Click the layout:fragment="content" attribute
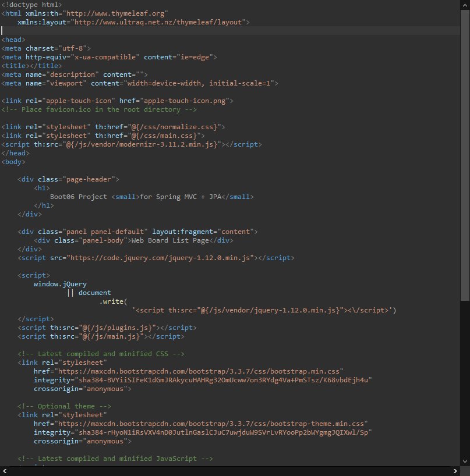Viewport: 470px width, 476px height. click(x=203, y=232)
